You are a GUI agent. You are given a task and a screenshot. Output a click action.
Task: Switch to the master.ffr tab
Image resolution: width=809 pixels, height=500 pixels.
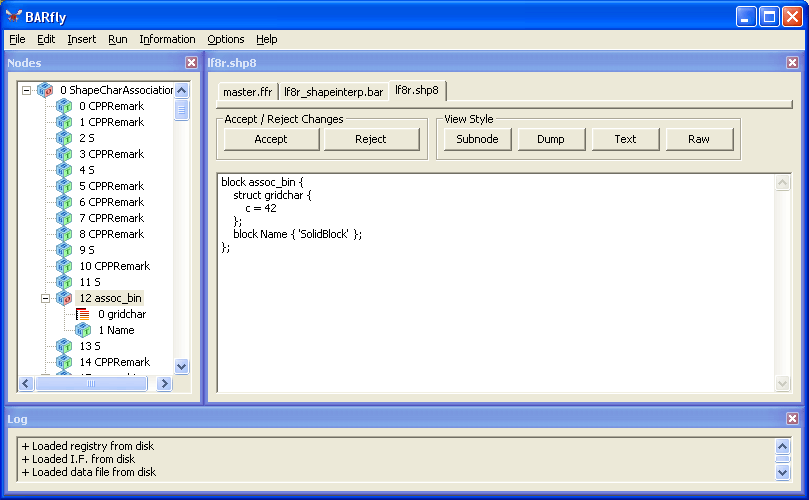tap(248, 92)
